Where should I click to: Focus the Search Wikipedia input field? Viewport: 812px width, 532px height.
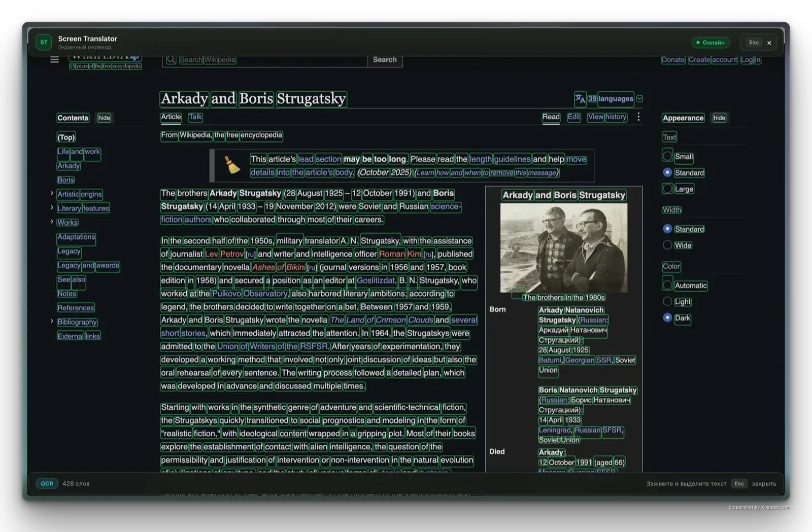pyautogui.click(x=264, y=60)
